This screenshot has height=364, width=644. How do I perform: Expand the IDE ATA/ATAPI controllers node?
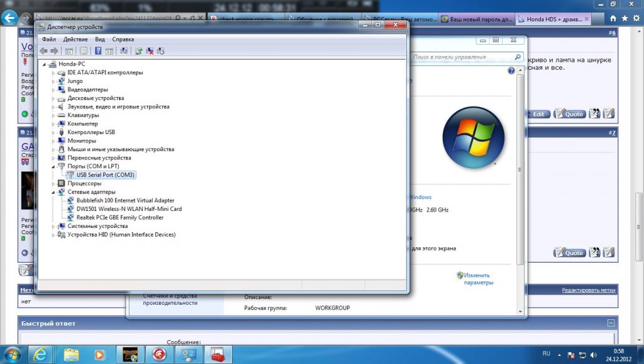[x=53, y=72]
